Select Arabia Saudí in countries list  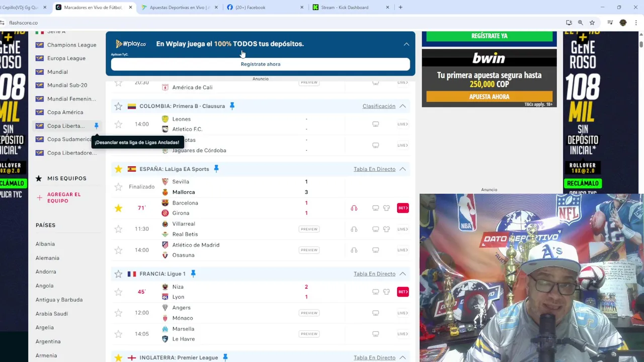coord(52,314)
